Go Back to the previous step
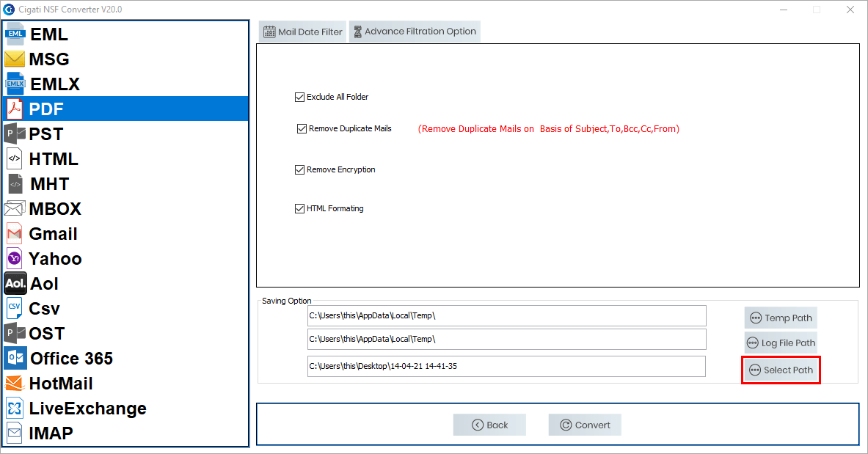This screenshot has width=868, height=454. click(x=489, y=425)
